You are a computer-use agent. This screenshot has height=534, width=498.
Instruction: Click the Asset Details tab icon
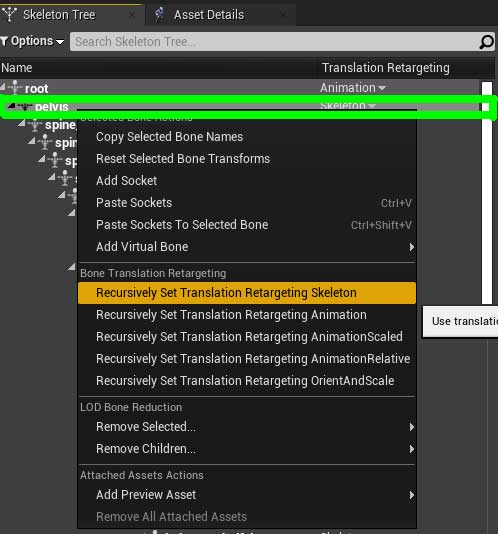[x=159, y=15]
